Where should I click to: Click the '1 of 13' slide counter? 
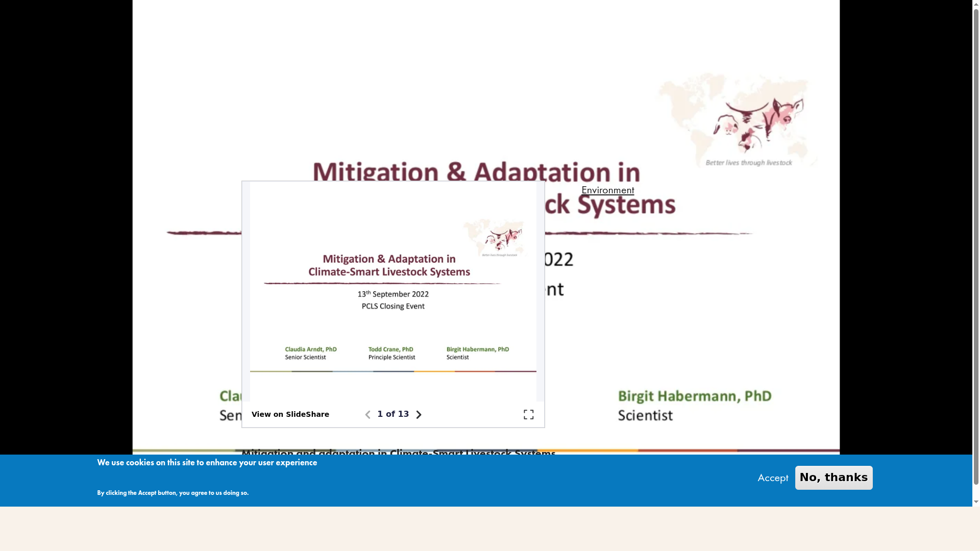pyautogui.click(x=393, y=414)
